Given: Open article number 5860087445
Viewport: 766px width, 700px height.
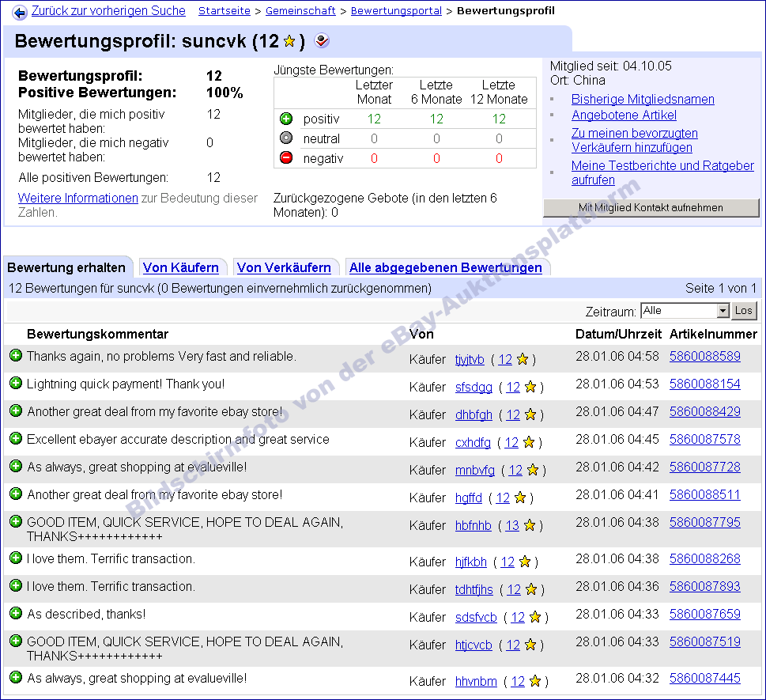Looking at the screenshot, I should coord(705,679).
